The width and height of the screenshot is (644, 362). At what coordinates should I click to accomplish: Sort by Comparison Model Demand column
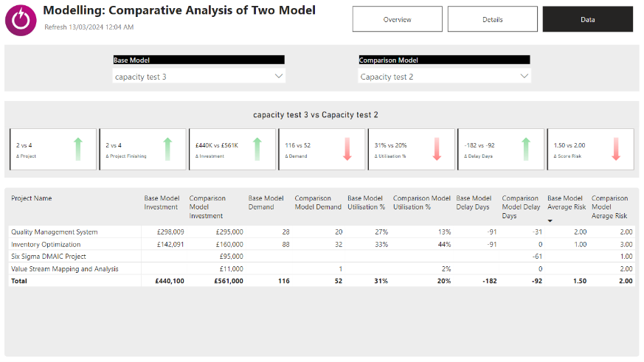click(318, 203)
